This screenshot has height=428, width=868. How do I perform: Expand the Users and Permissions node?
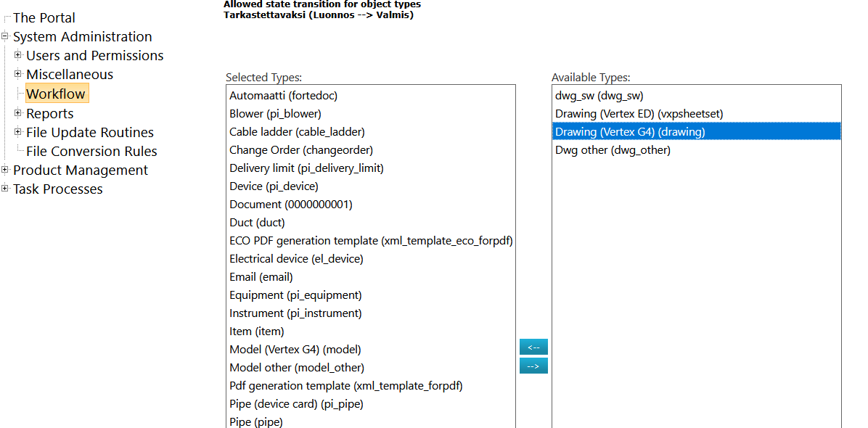18,55
